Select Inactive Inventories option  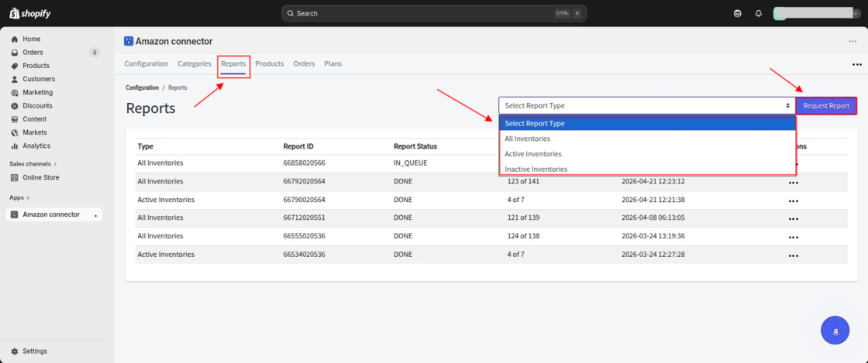point(536,169)
